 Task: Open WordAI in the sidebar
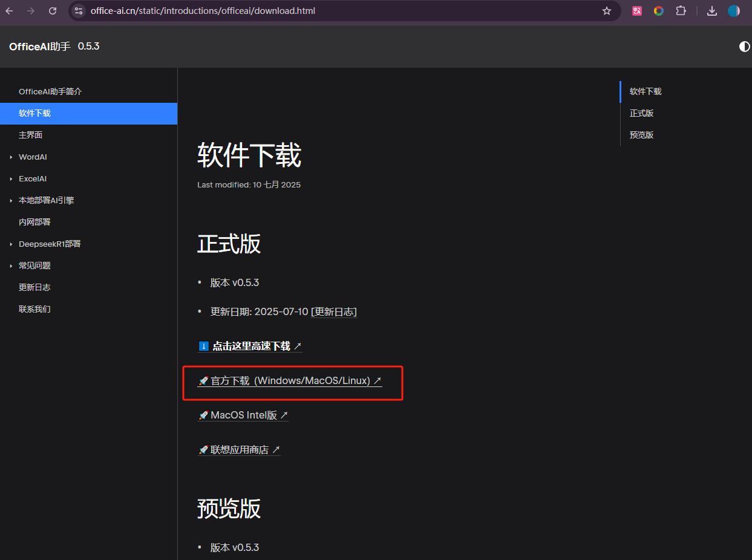[33, 157]
